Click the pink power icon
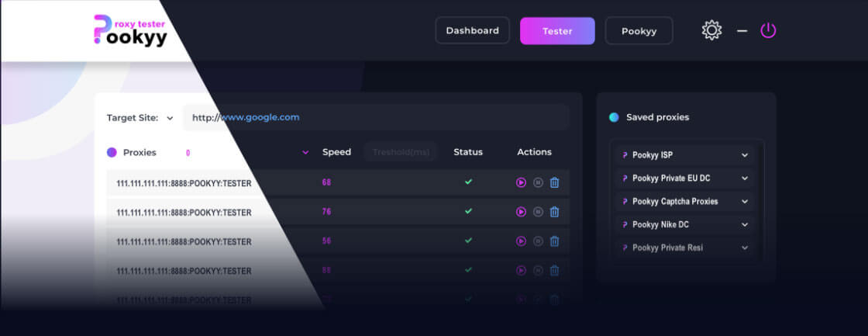 pos(768,31)
